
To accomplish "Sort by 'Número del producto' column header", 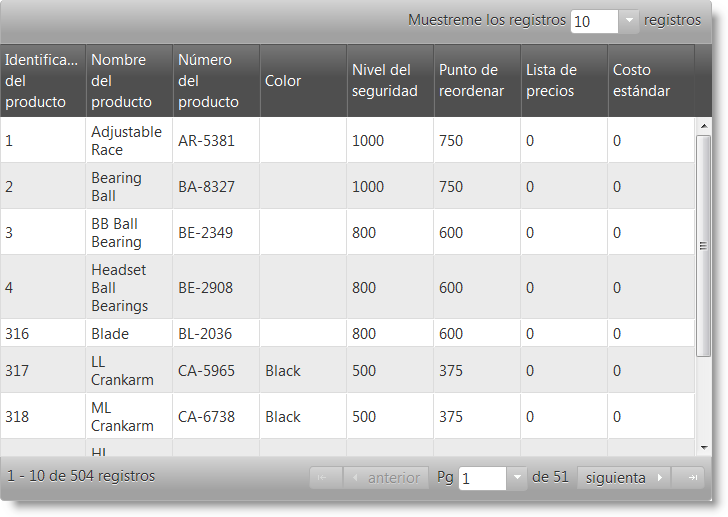I will 216,81.
